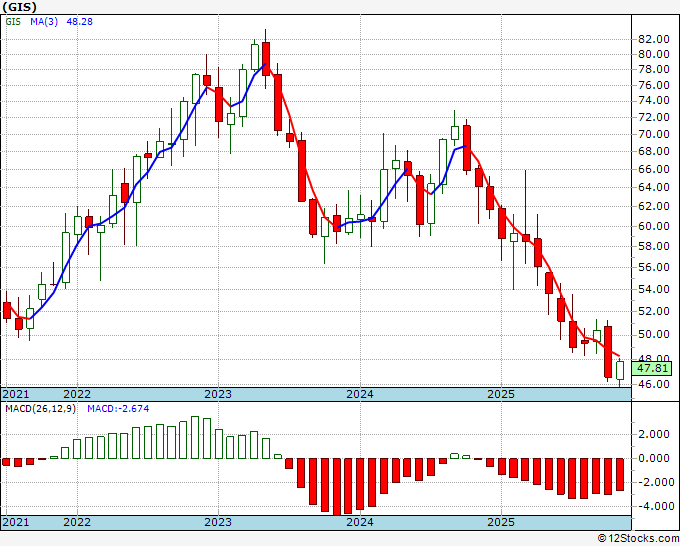Click the 46.00 price axis label
The image size is (680, 546).
[654, 384]
